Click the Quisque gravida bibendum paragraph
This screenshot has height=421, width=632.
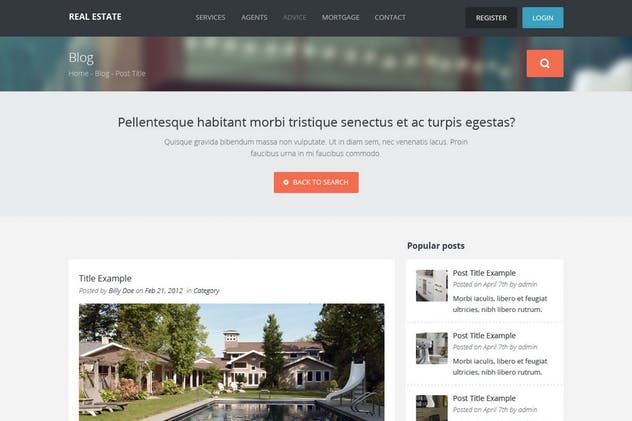(x=316, y=147)
